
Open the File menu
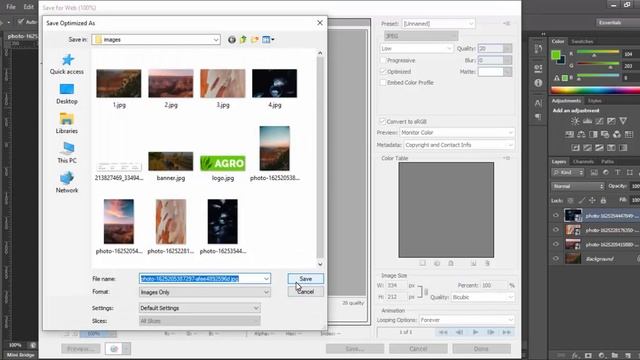(x=11, y=7)
